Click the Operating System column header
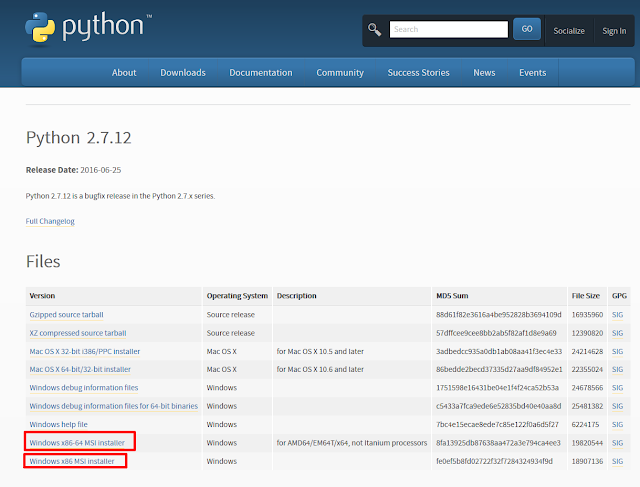640x487 pixels. pyautogui.click(x=237, y=296)
